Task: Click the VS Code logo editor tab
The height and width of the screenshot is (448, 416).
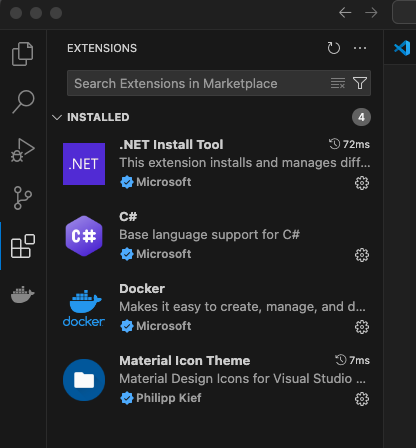Action: pyautogui.click(x=402, y=48)
